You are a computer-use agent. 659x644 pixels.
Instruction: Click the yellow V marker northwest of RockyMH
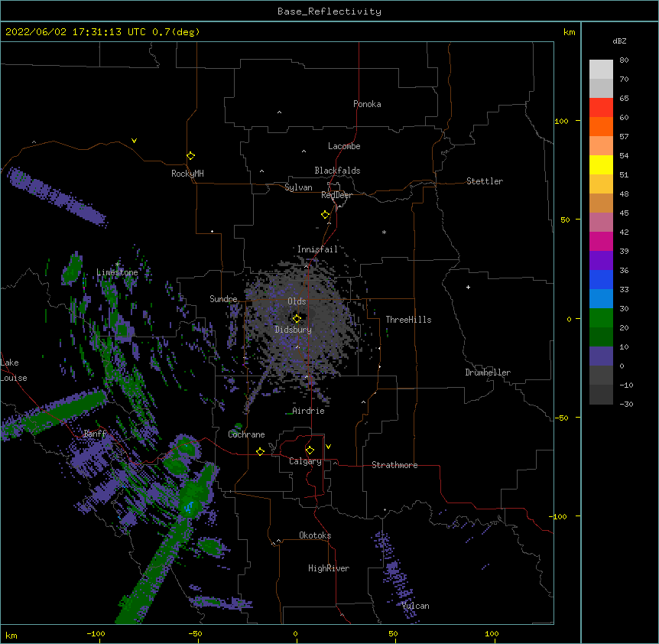click(x=134, y=141)
